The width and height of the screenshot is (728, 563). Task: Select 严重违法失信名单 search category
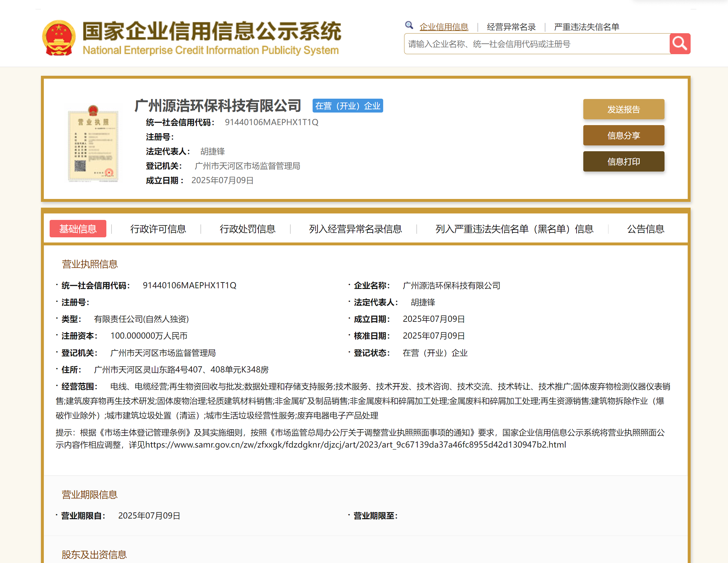coord(586,27)
